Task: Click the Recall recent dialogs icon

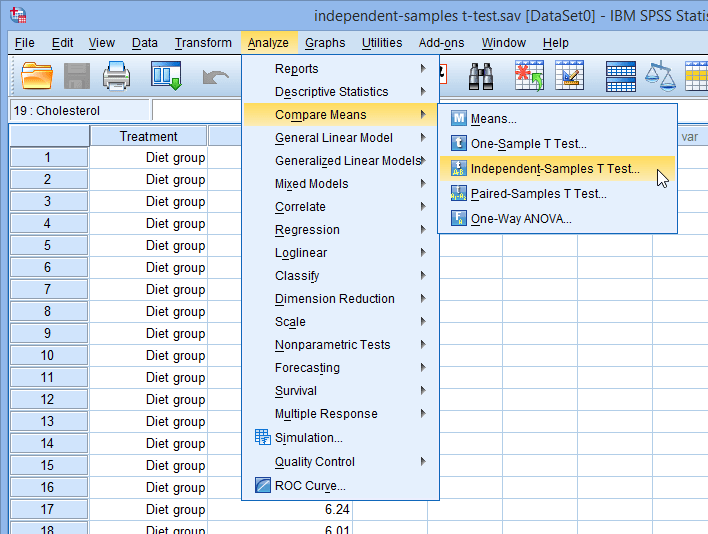Action: click(165, 76)
